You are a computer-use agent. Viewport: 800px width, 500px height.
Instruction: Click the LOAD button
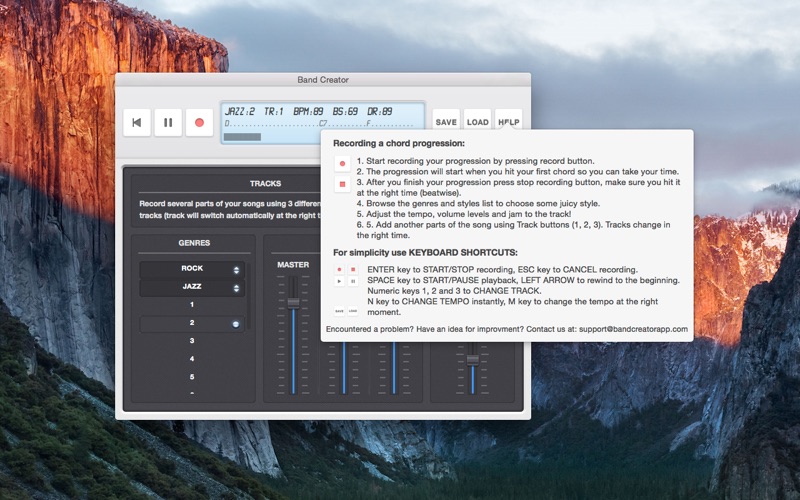pyautogui.click(x=478, y=122)
